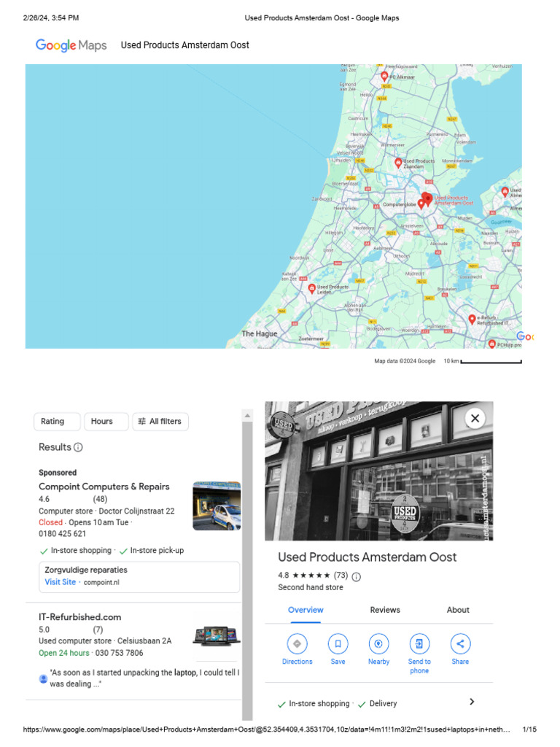
Task: Click the Map data ©2024 Google text
Action: pos(405,361)
